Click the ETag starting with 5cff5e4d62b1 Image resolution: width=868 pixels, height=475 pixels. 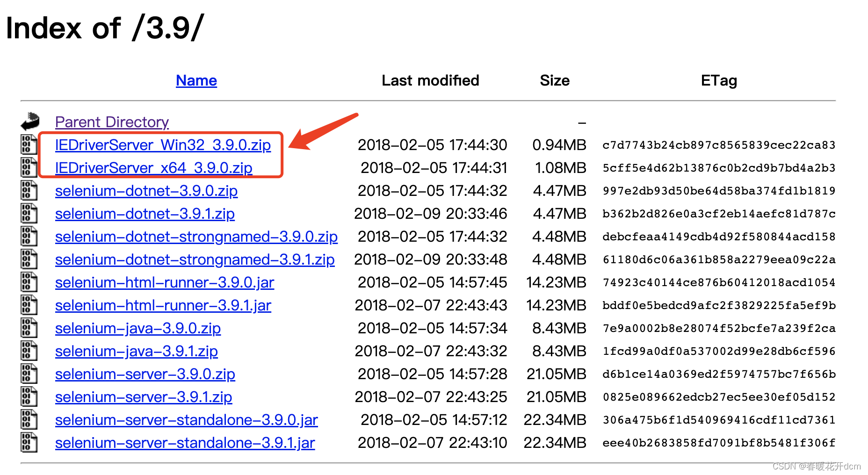pyautogui.click(x=719, y=168)
